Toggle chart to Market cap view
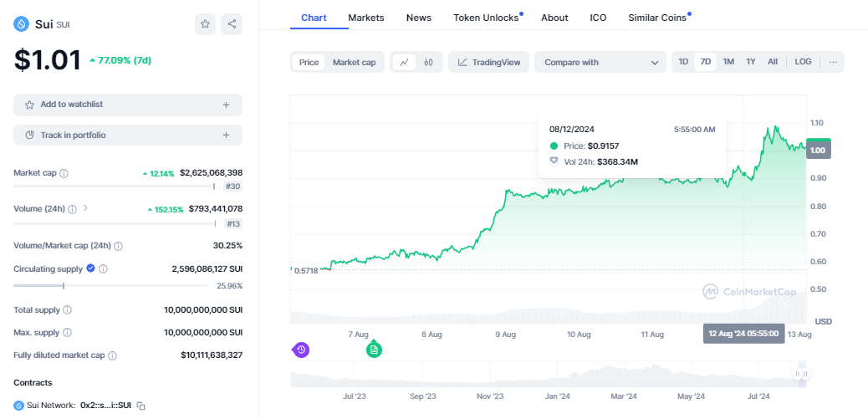Screen dimensions: 868x419 click(x=355, y=62)
